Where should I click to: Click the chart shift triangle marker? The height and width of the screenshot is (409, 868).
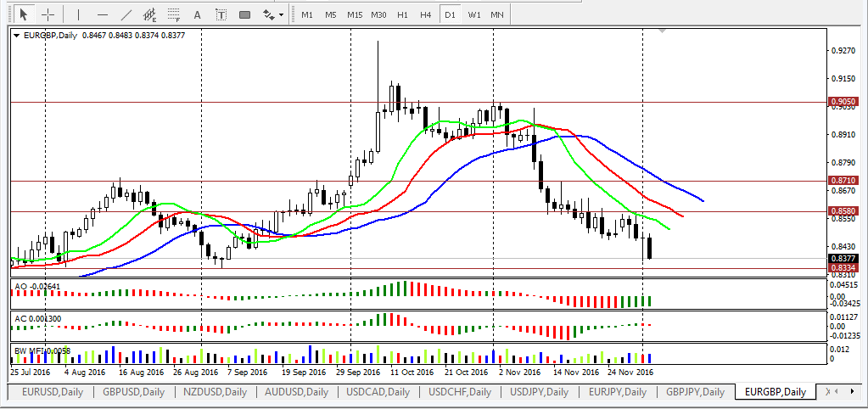click(x=661, y=31)
